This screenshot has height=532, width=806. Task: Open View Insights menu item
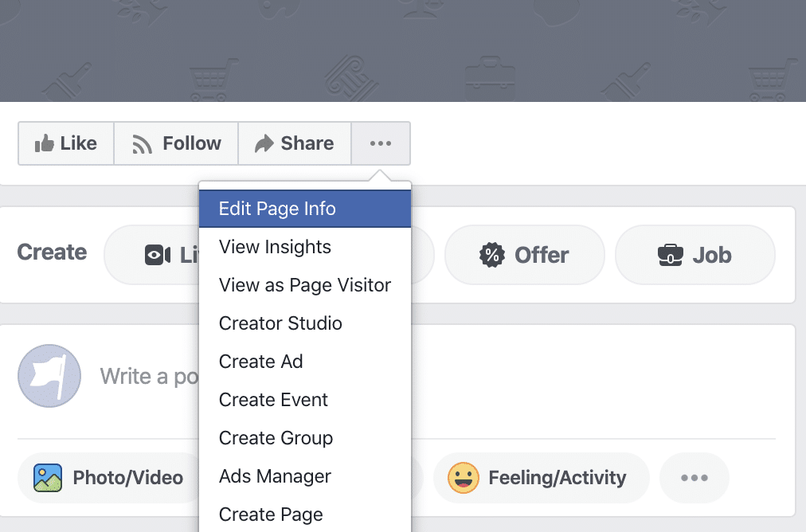pos(275,247)
